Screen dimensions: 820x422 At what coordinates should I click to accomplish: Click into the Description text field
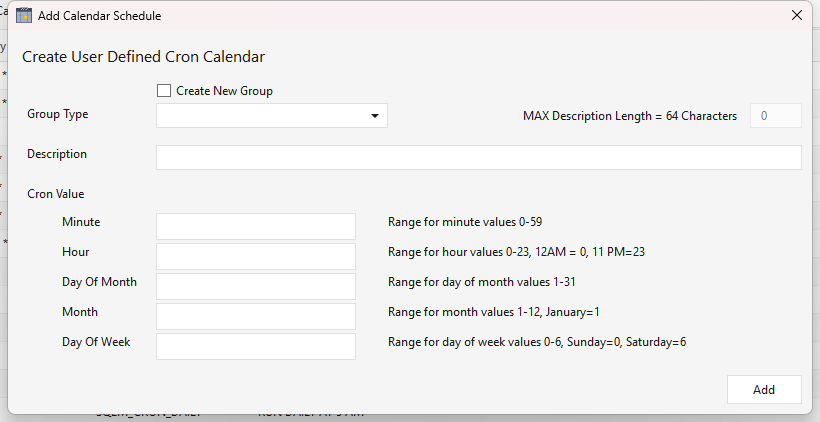(479, 157)
